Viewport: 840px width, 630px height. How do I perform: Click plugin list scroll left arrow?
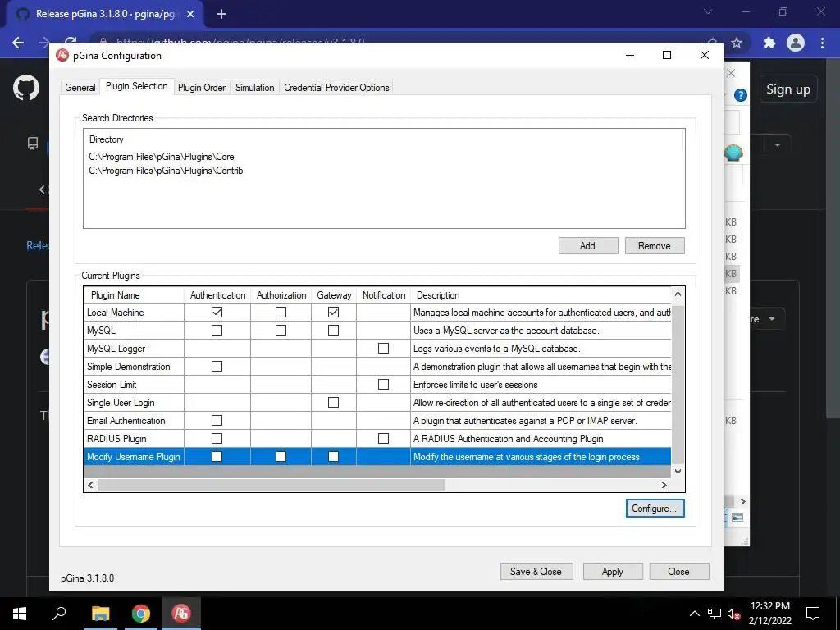click(90, 485)
